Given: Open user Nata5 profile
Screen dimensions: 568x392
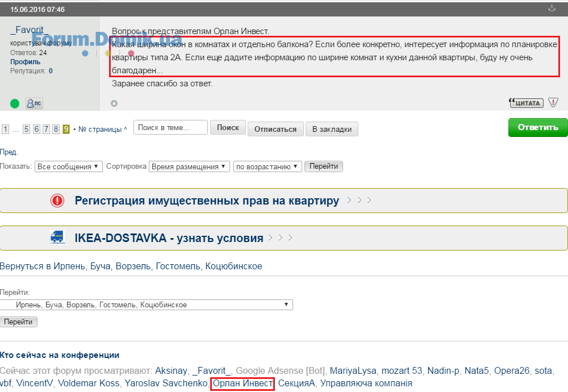Looking at the screenshot, I should 477,371.
